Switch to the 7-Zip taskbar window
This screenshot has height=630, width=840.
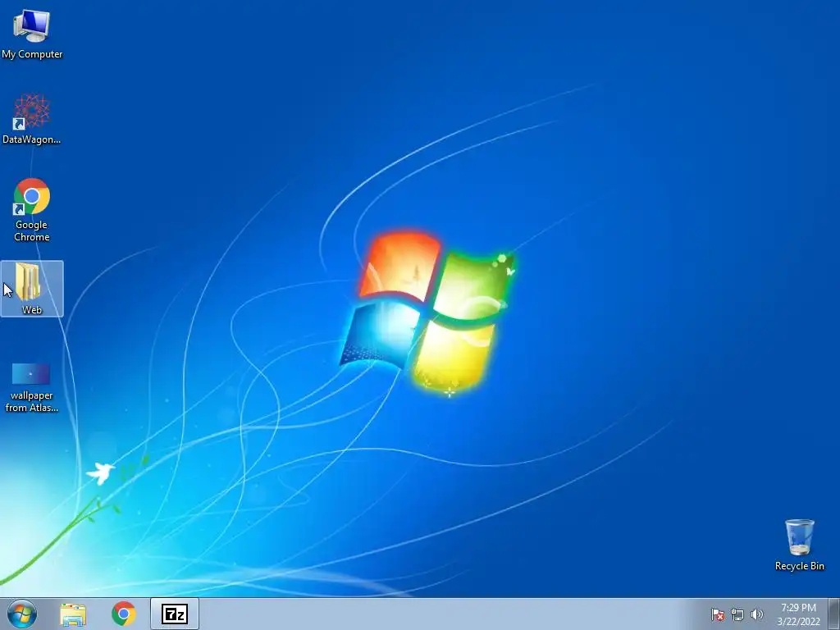(175, 614)
